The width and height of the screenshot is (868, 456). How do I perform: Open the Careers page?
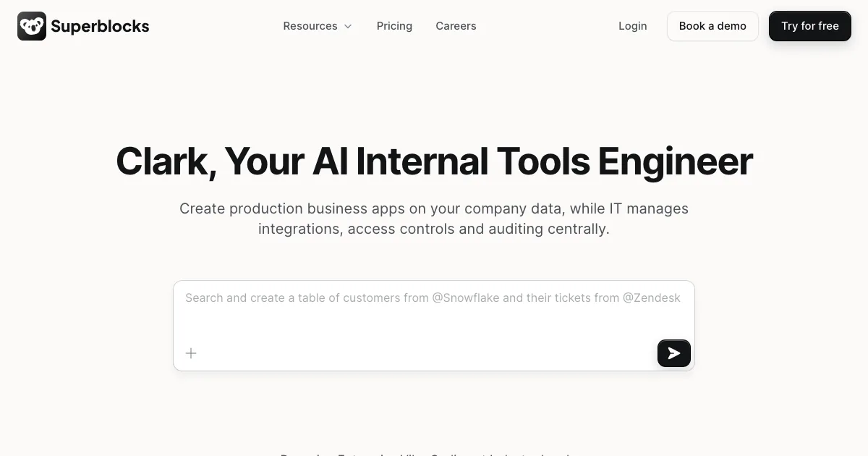(456, 26)
